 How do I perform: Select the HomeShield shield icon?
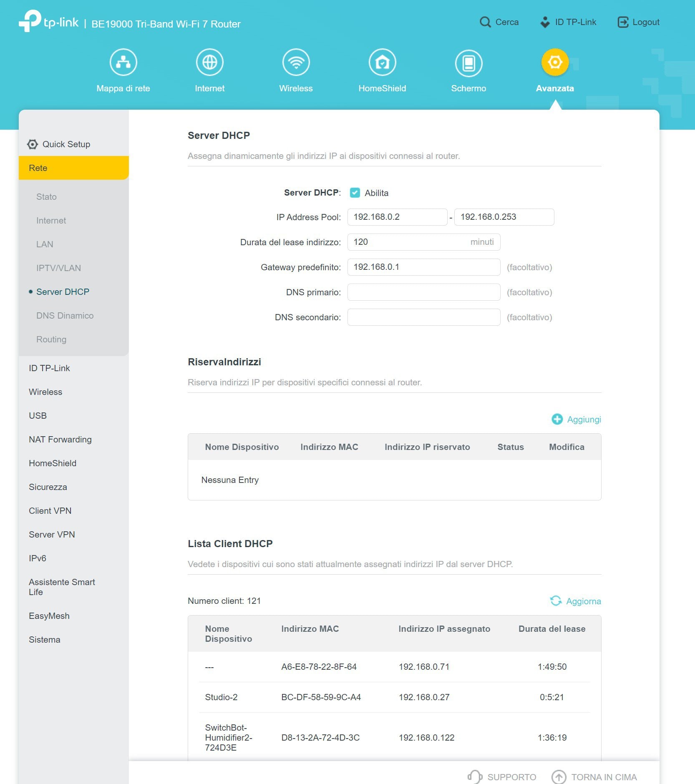pos(382,63)
